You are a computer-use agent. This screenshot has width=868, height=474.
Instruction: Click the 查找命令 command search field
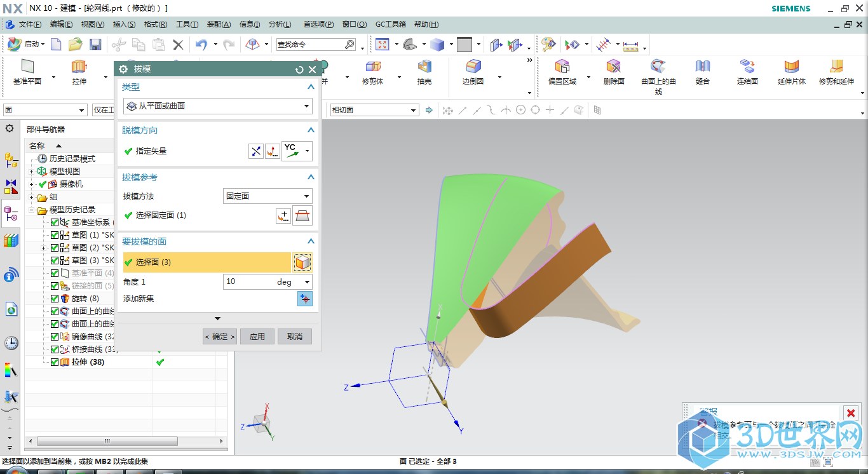(x=316, y=44)
